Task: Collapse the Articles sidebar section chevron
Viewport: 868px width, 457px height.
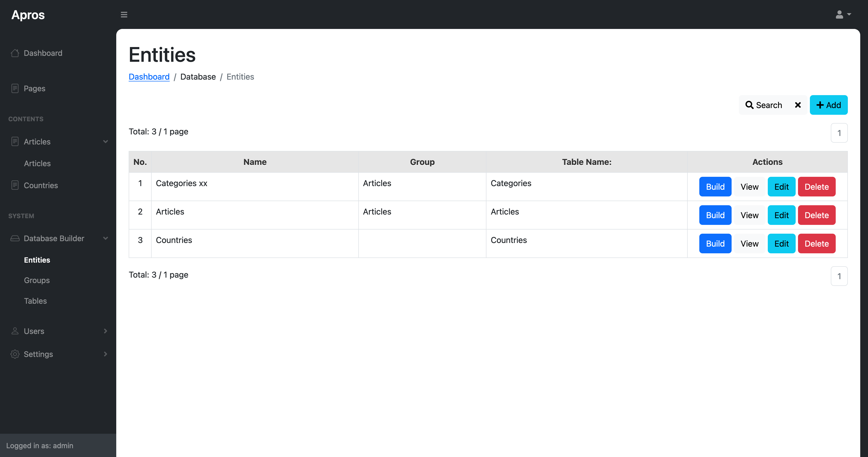Action: (105, 142)
